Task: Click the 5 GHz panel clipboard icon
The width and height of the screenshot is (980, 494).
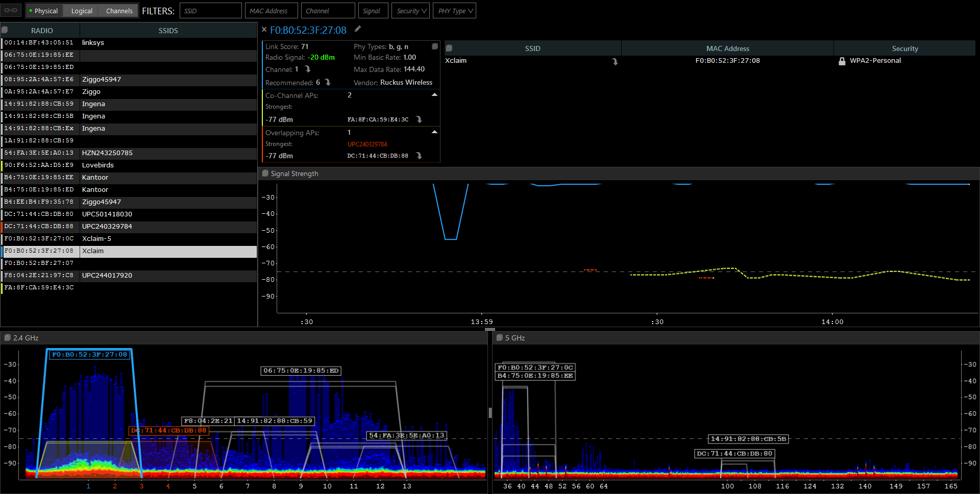Action: click(499, 338)
